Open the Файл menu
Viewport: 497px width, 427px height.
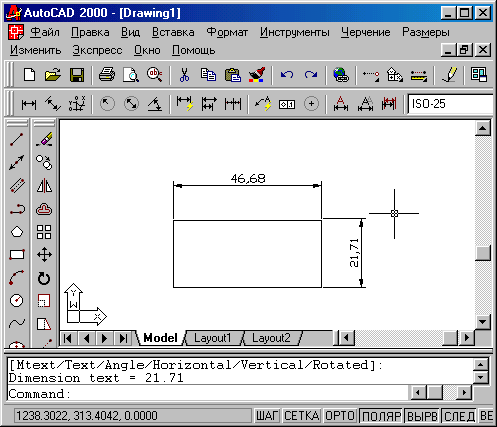(x=45, y=32)
